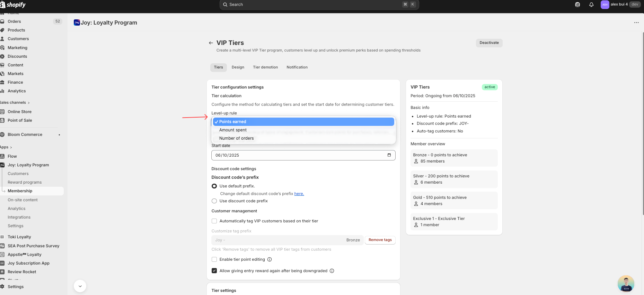Click info icon next to Enable tier point editing
Screen dimensions: 644x295
coord(270,259)
